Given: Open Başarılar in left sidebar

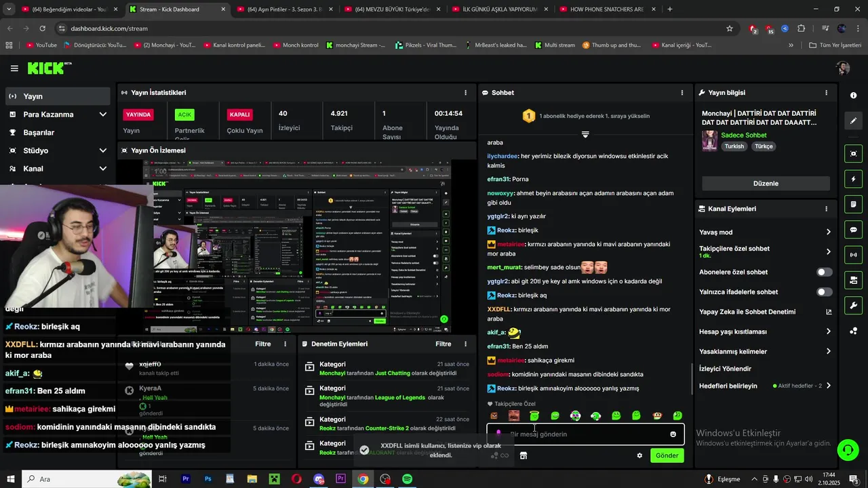Looking at the screenshot, I should (x=57, y=132).
